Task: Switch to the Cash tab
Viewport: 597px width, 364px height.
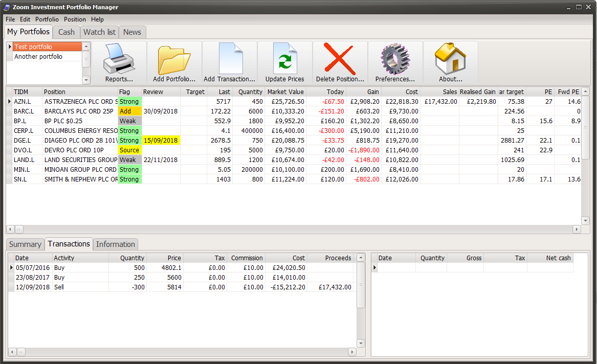Action: click(66, 32)
